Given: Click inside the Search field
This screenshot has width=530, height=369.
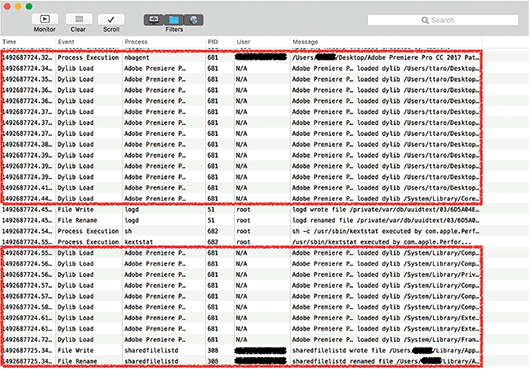Looking at the screenshot, I should pyautogui.click(x=443, y=20).
